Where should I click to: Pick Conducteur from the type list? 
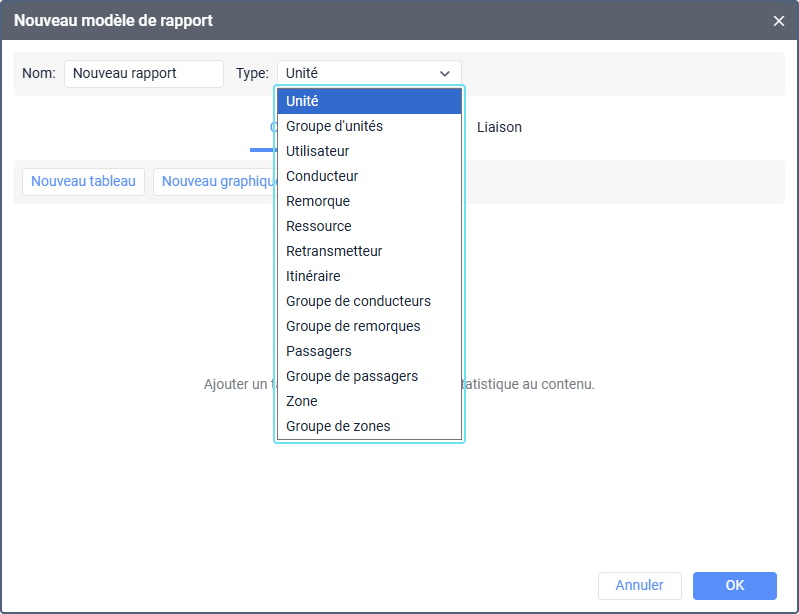point(368,176)
